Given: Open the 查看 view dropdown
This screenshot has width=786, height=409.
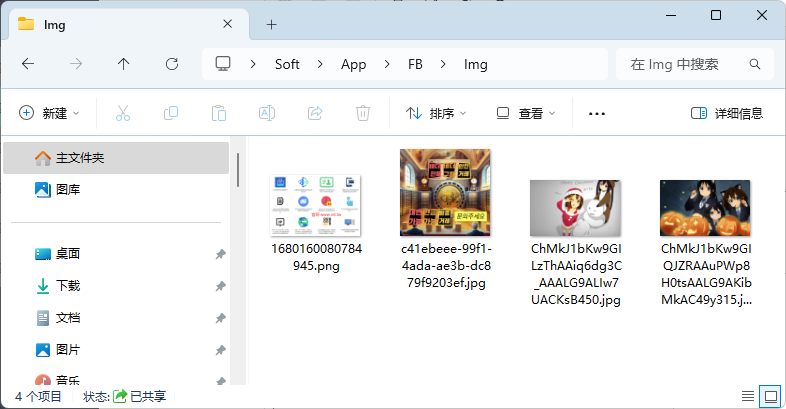Looking at the screenshot, I should [526, 113].
